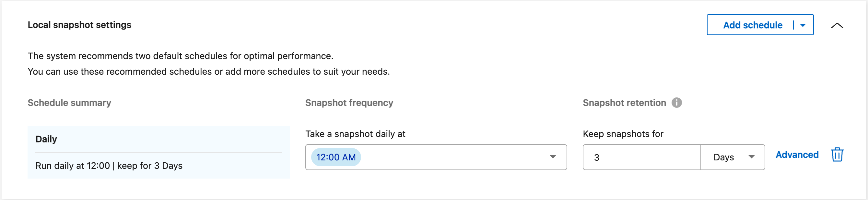Viewport: 868px width, 200px height.
Task: Click the 'Keep snapshots for' label
Action: [623, 134]
